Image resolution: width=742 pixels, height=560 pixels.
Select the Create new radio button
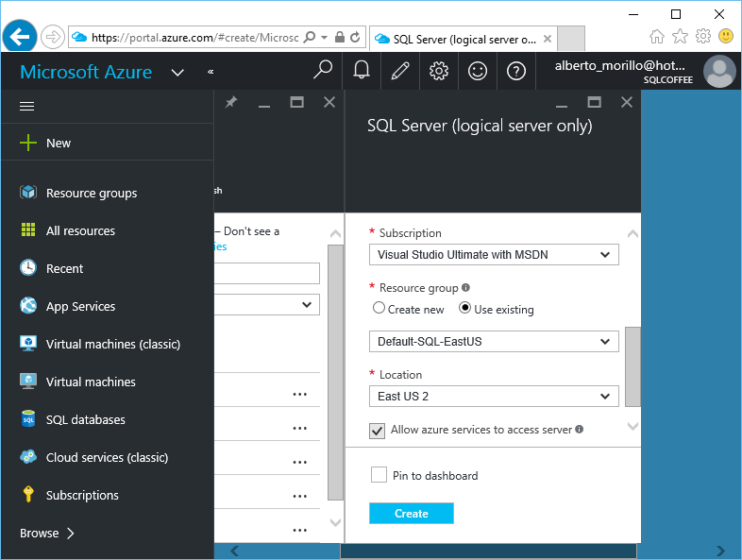[x=379, y=308]
